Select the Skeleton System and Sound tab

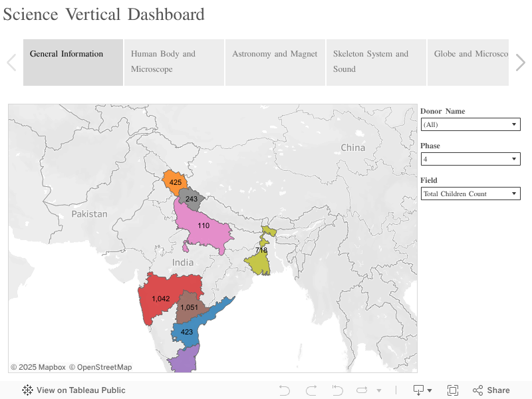pyautogui.click(x=376, y=62)
